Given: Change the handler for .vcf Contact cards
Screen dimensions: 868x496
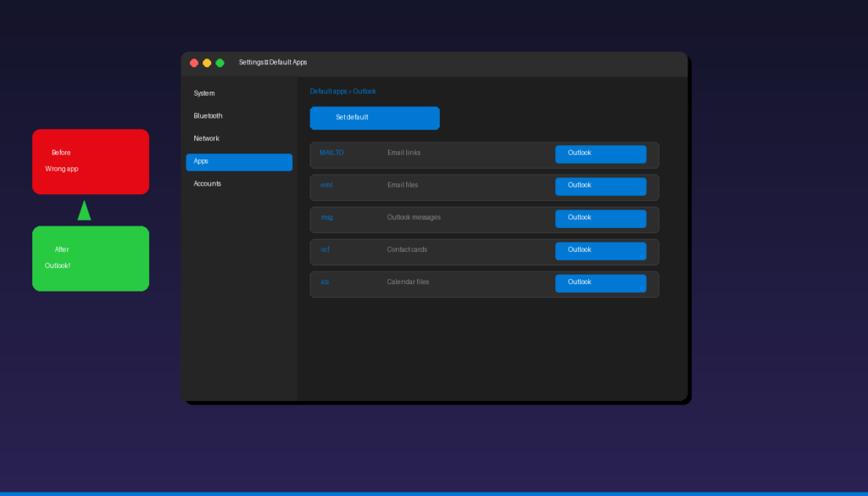Looking at the screenshot, I should [x=600, y=250].
